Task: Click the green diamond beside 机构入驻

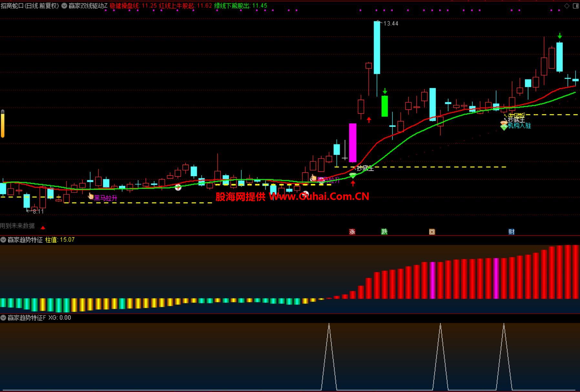Action: pyautogui.click(x=504, y=128)
